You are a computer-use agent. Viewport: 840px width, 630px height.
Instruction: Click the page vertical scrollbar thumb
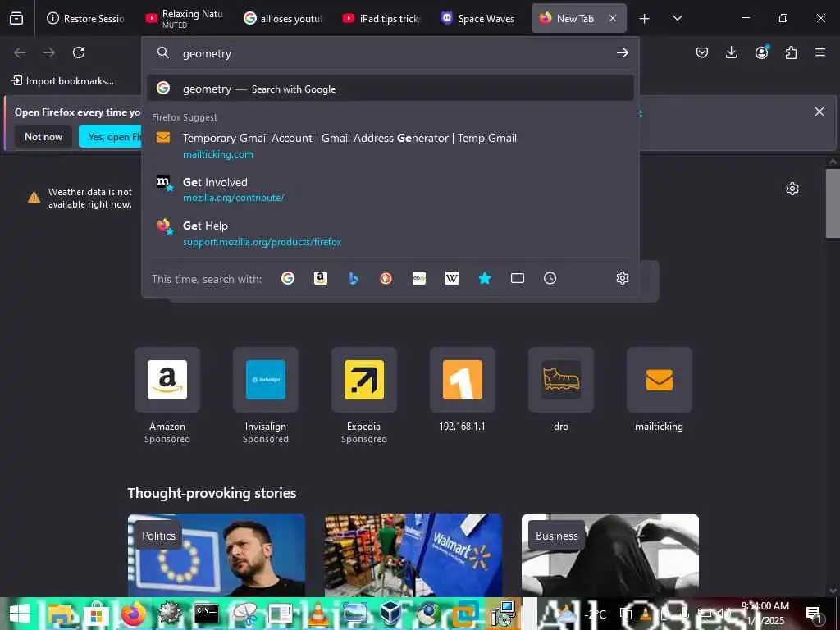[833, 203]
